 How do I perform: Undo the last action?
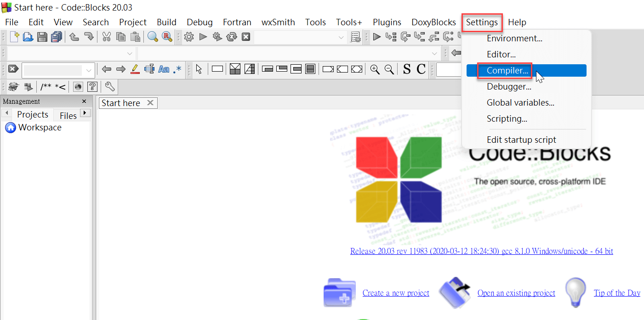click(x=74, y=37)
